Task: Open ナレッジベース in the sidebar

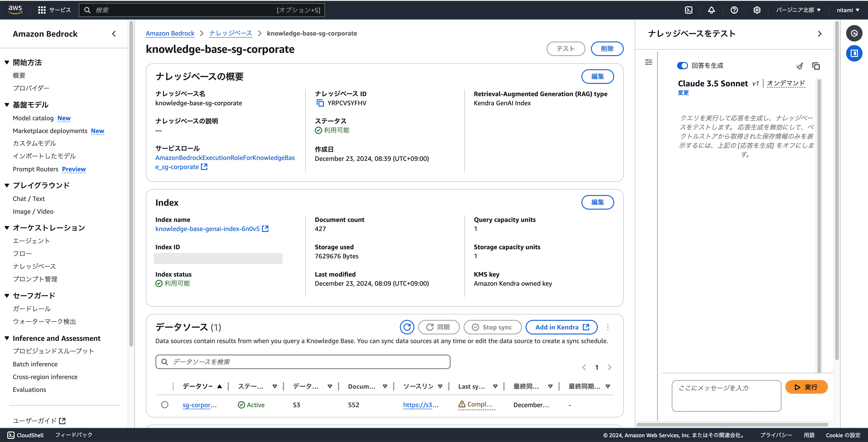Action: [x=34, y=266]
